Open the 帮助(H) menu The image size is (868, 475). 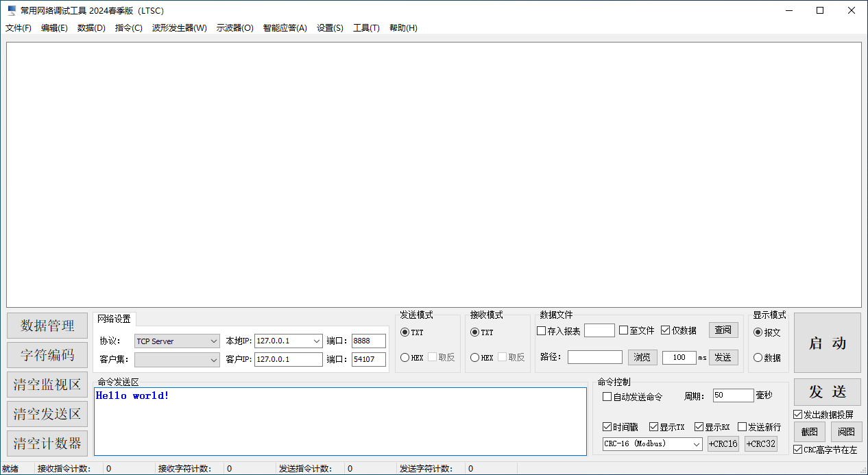click(x=403, y=28)
